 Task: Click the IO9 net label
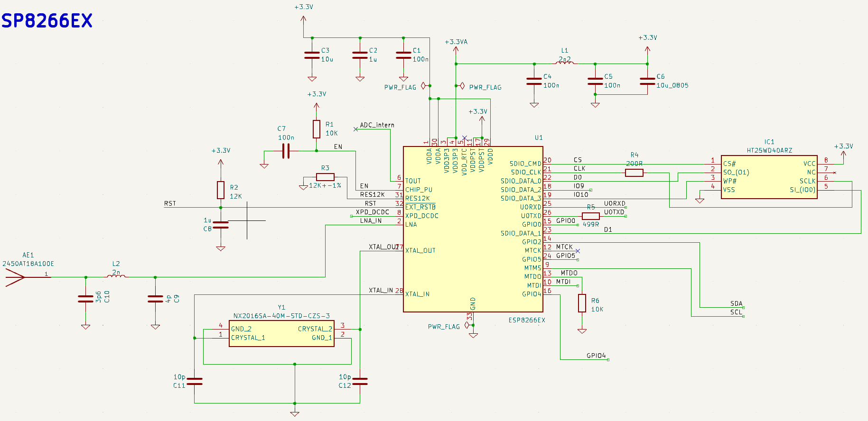coord(579,186)
